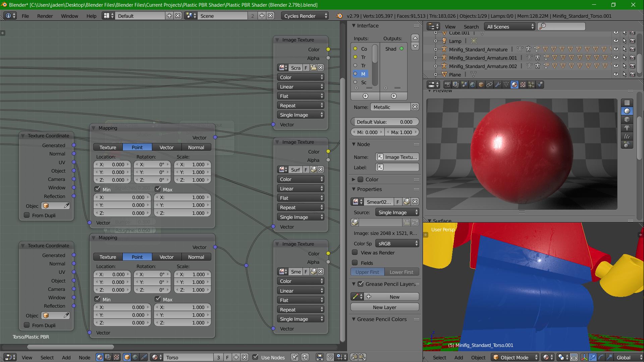Open the Material properties tab
This screenshot has height=362, width=644.
coord(515,85)
